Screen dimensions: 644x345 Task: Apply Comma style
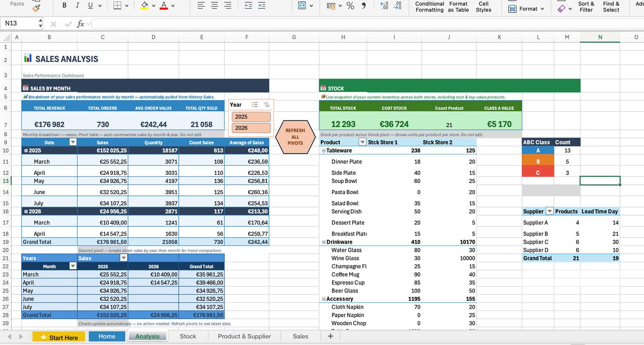pos(364,5)
